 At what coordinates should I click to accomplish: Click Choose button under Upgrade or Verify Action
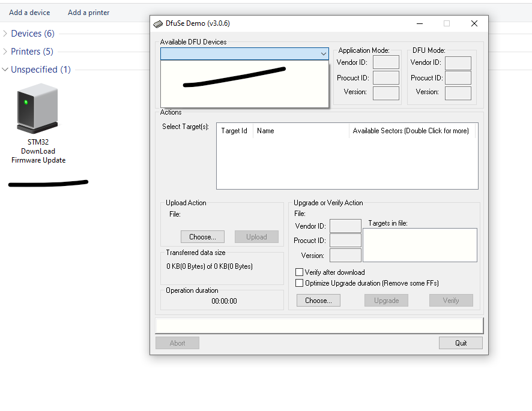pos(318,300)
